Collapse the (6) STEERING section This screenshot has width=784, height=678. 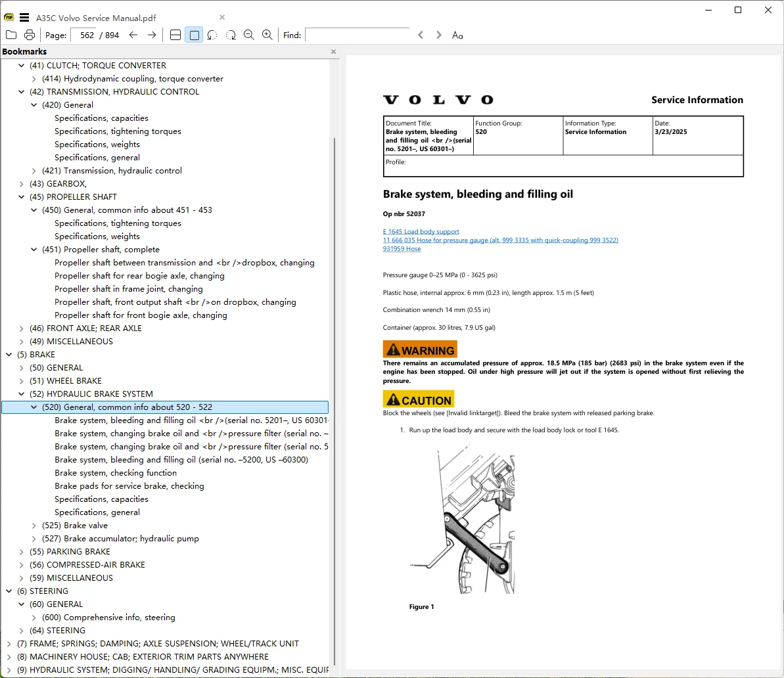click(x=9, y=591)
